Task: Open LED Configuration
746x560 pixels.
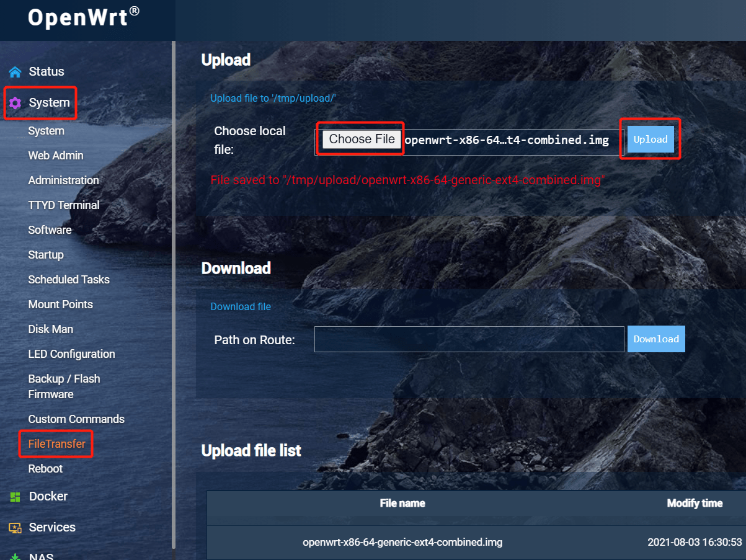Action: (71, 353)
